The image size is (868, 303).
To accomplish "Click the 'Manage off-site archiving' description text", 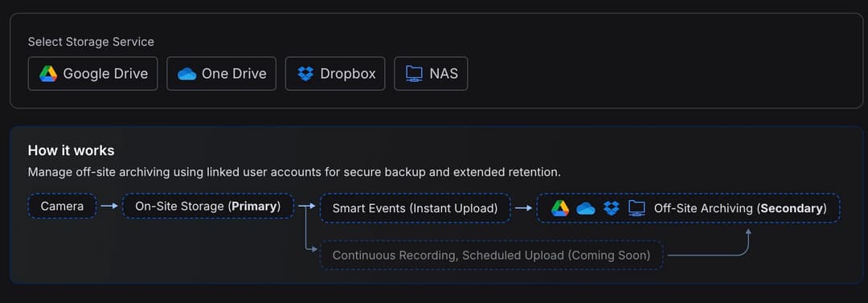I will pos(294,172).
